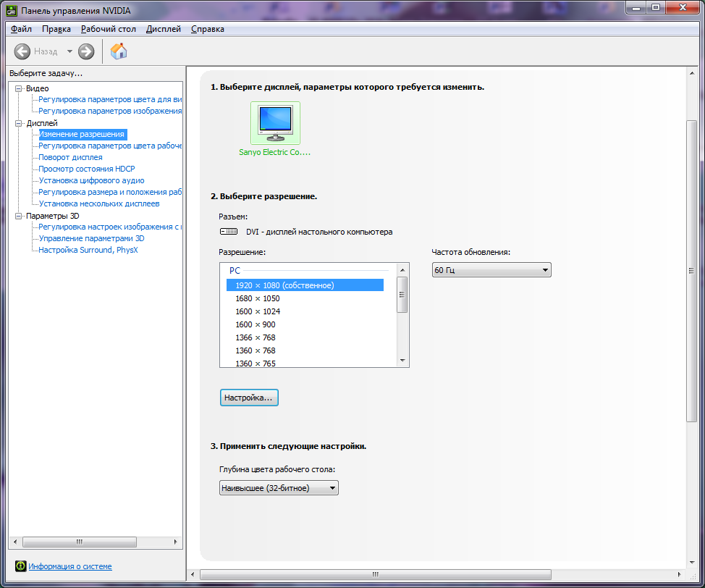Click main panel scroll-left arrow
Screen dimensions: 705x588
coord(193,574)
